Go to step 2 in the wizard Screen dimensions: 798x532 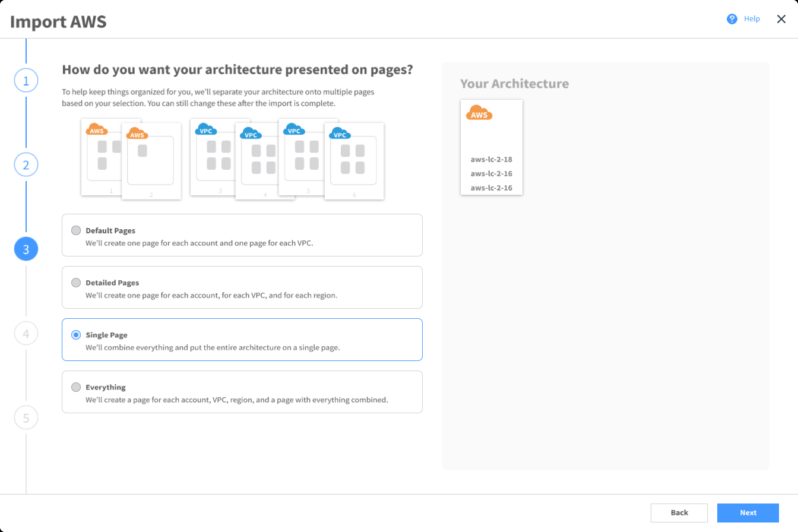click(26, 165)
